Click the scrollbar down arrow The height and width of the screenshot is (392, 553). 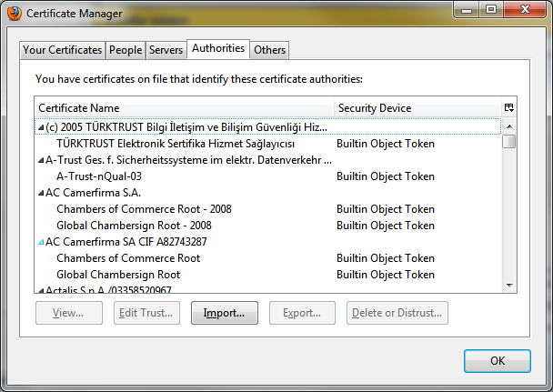[509, 286]
